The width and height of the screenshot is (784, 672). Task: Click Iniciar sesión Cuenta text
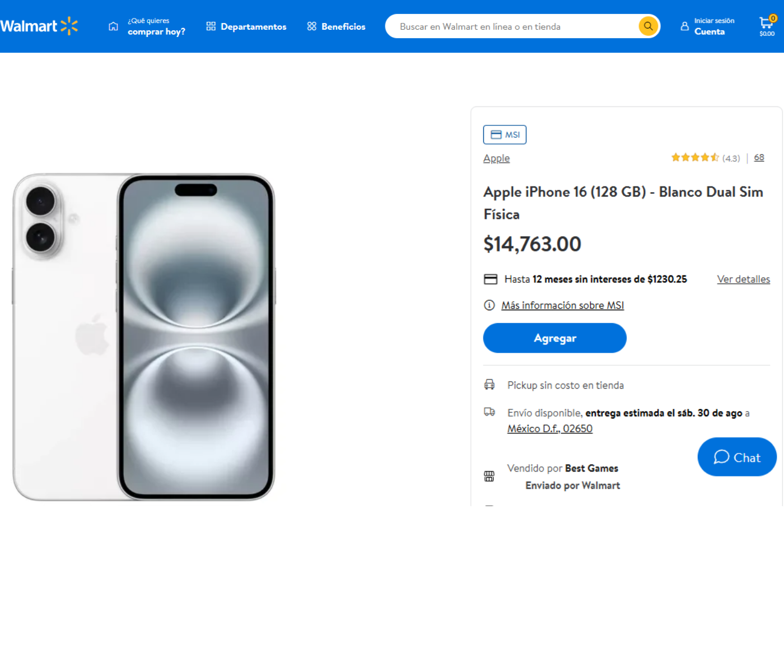pyautogui.click(x=713, y=26)
